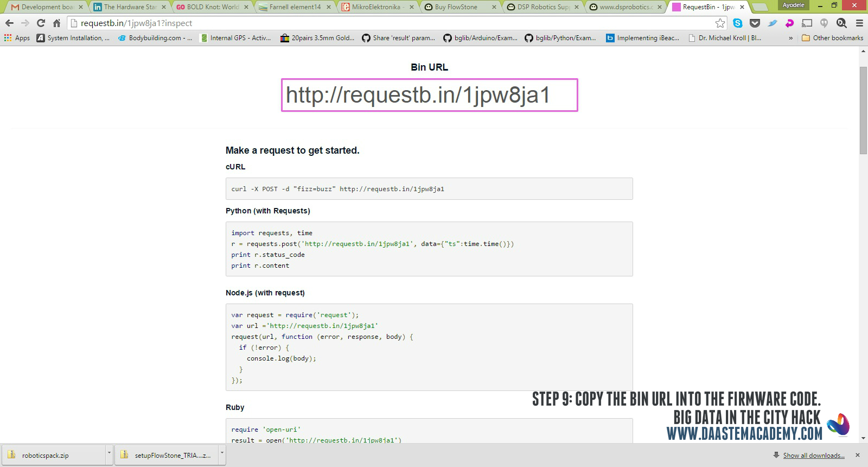Open Internal GPS bookmark

pyautogui.click(x=235, y=38)
